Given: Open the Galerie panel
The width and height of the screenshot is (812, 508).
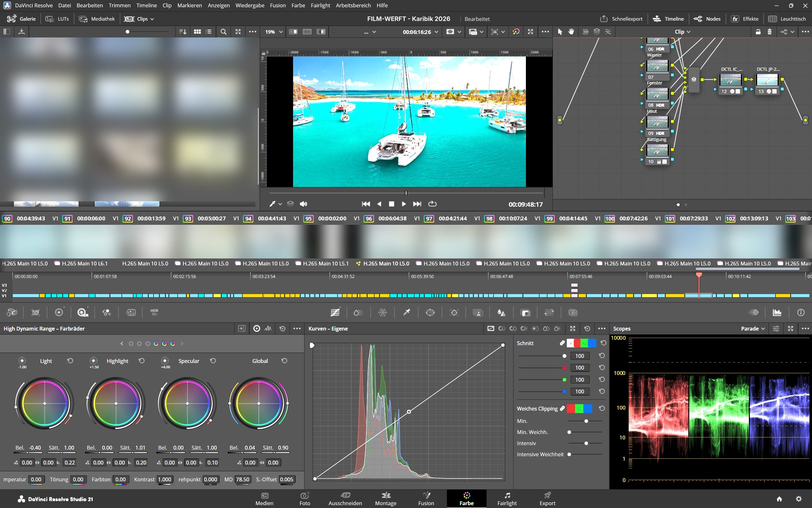Looking at the screenshot, I should [21, 19].
